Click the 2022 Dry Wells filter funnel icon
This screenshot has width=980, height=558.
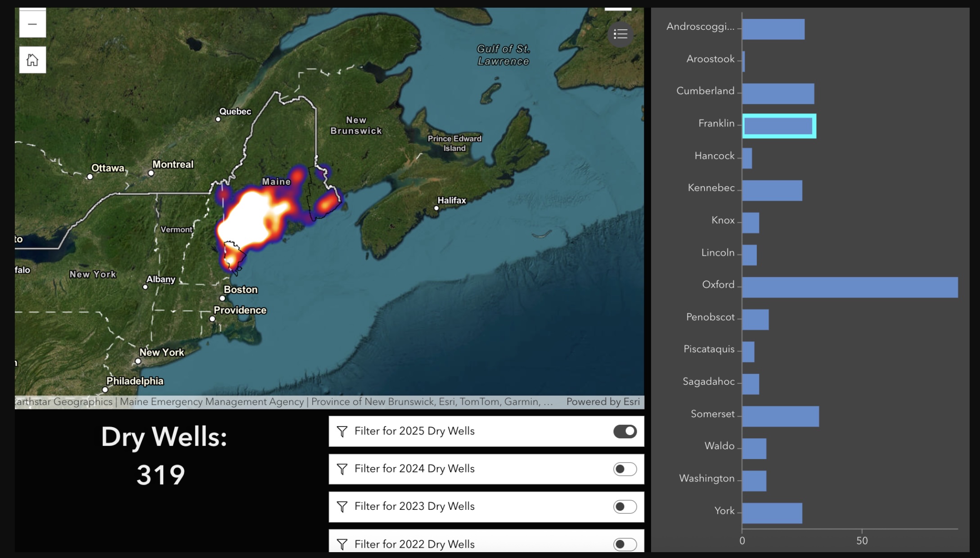point(342,544)
